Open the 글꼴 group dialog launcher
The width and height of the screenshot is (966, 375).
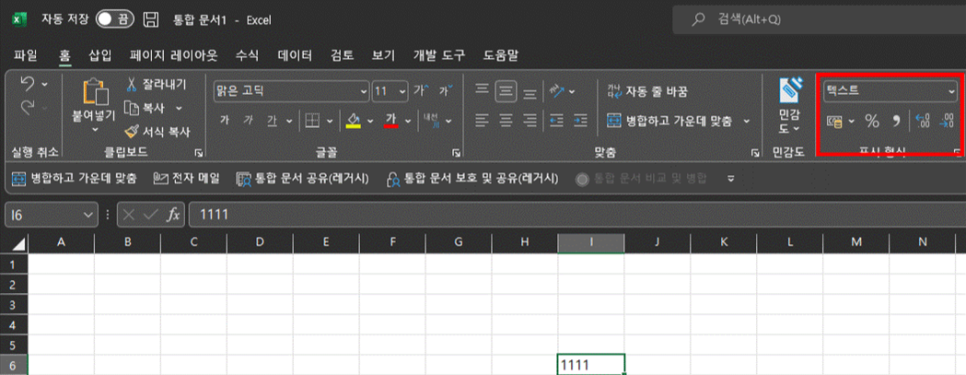[456, 153]
